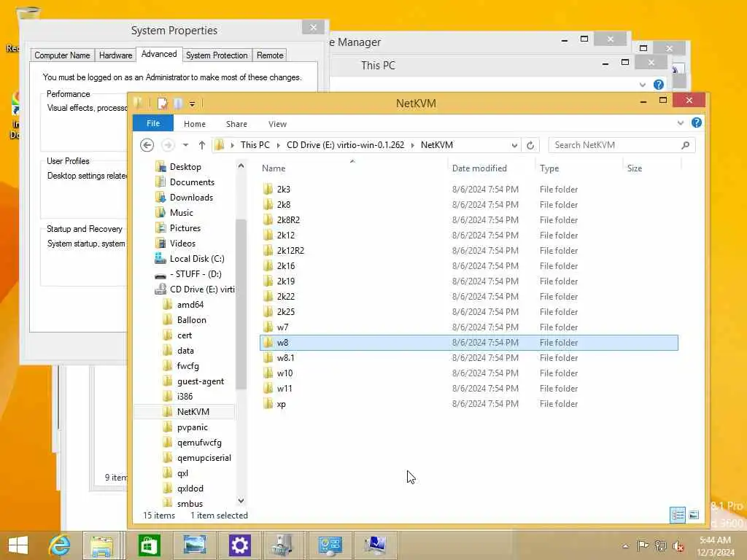747x560 pixels.
Task: Open the photo viewer taskbar icon
Action: click(194, 545)
